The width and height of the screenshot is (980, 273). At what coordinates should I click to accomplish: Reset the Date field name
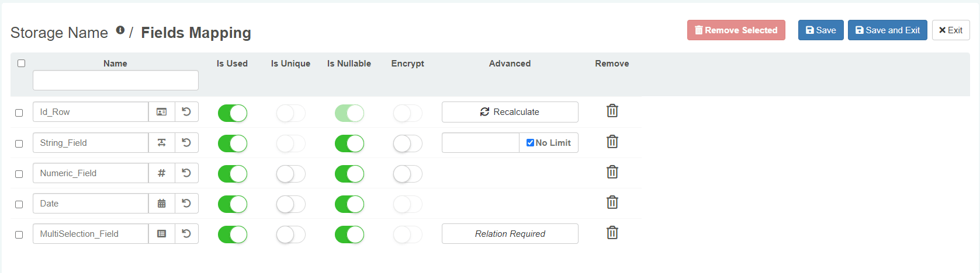click(186, 204)
